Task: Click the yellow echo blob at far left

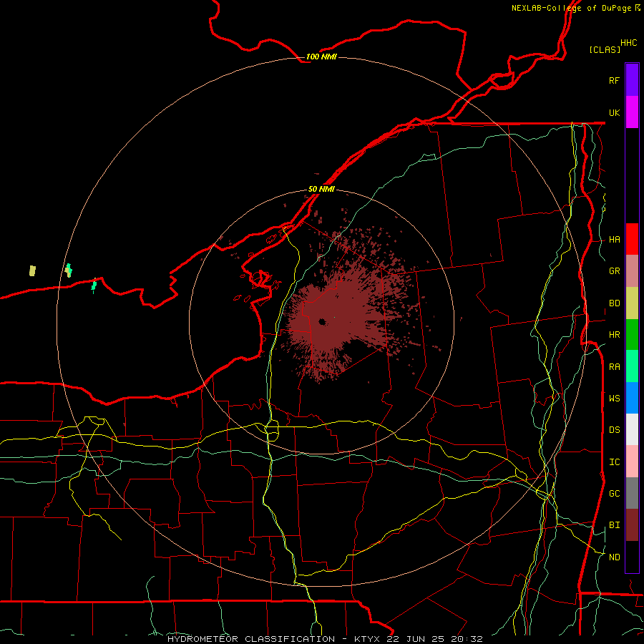Action: pyautogui.click(x=32, y=270)
